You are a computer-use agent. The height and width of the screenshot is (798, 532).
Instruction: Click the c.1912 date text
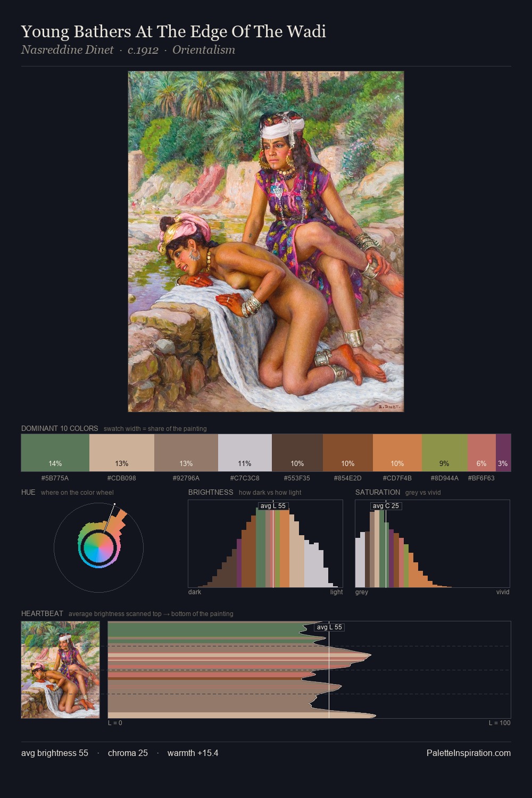143,50
